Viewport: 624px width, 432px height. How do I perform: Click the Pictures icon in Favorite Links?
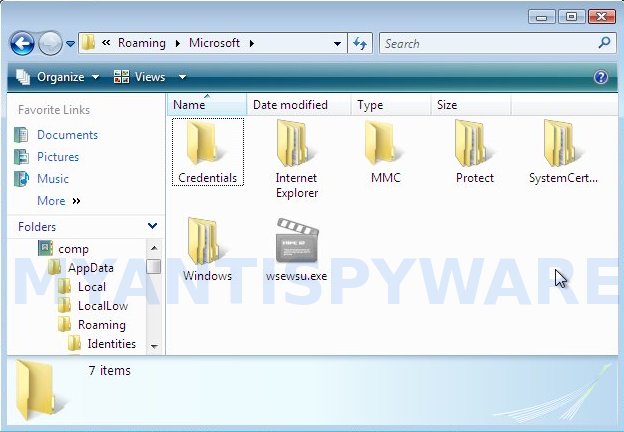(x=21, y=157)
